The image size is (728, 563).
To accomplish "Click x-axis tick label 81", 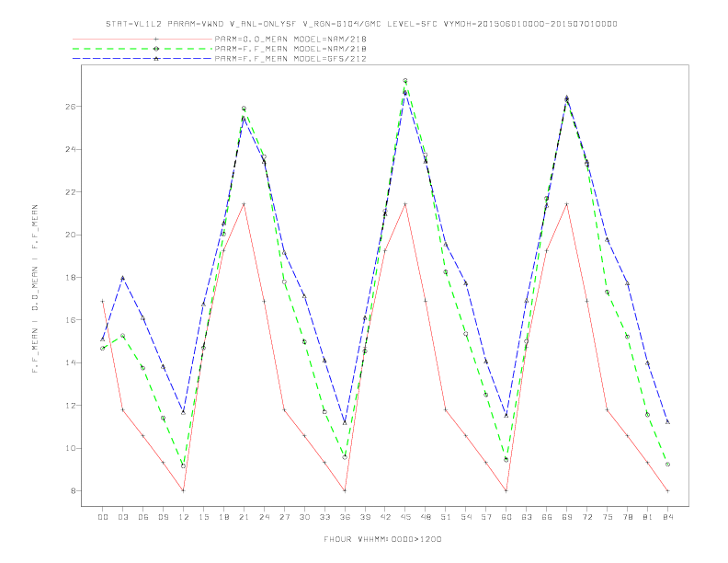I will [648, 517].
